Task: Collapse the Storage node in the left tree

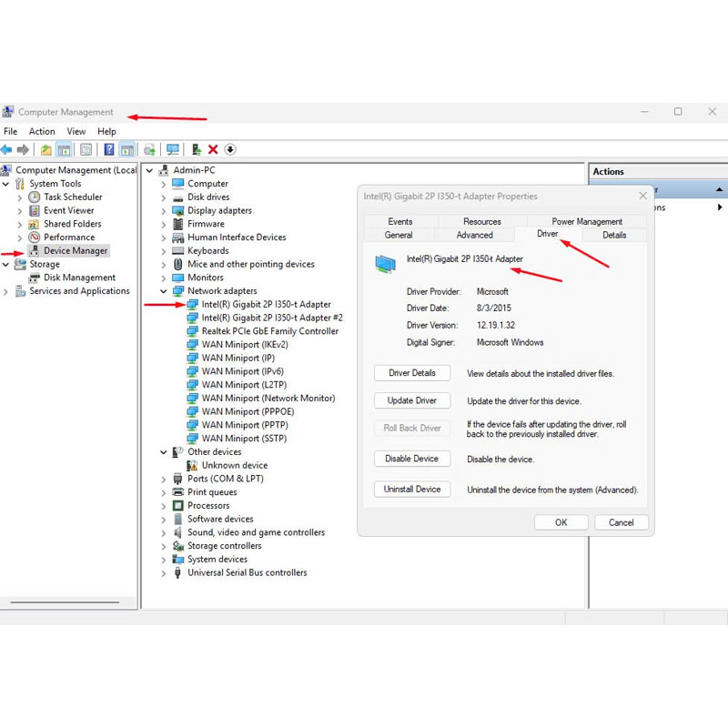Action: [x=5, y=264]
